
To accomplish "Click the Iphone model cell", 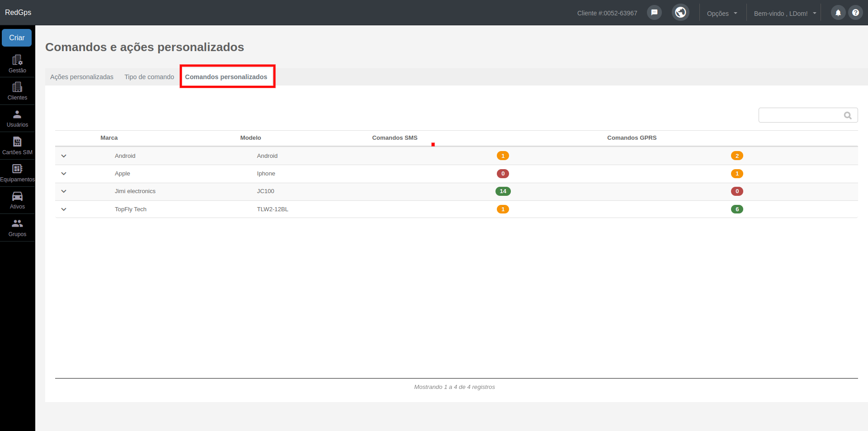I will tap(266, 174).
